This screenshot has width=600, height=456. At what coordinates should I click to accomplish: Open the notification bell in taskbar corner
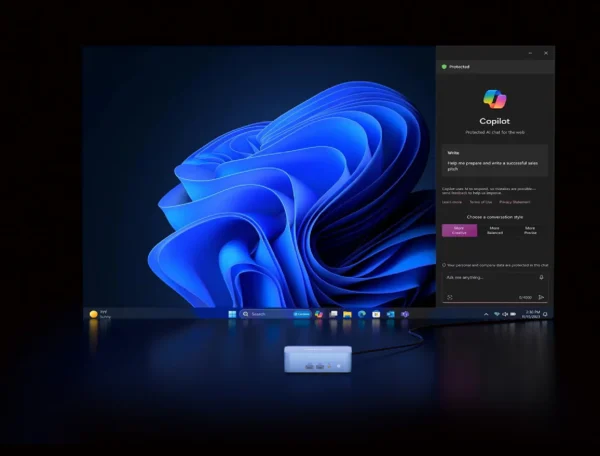[545, 314]
